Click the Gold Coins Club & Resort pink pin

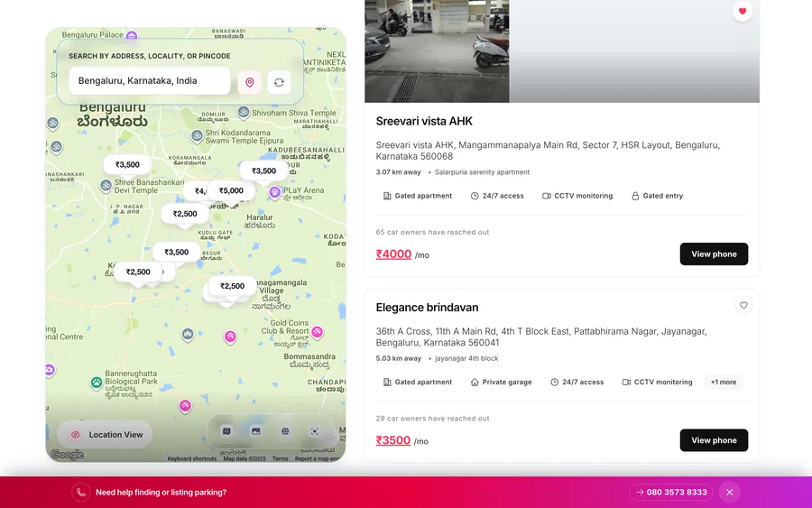317,331
